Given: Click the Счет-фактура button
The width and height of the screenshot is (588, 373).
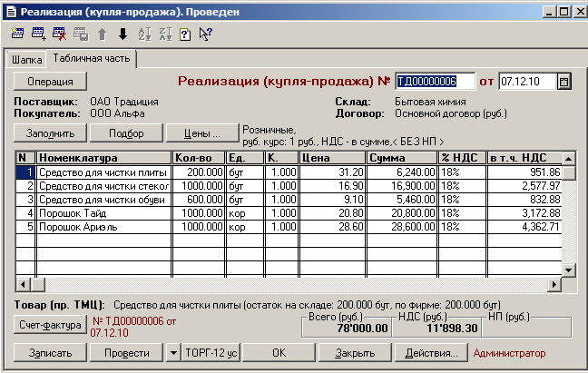Looking at the screenshot, I should [50, 324].
